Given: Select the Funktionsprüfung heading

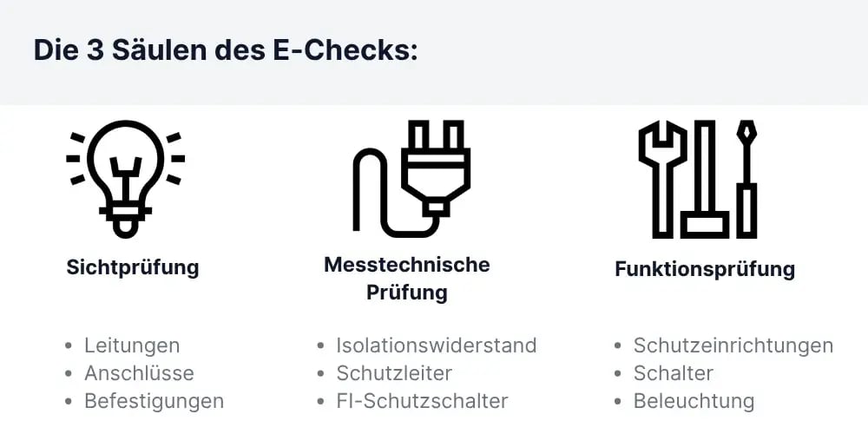Looking at the screenshot, I should pos(705,270).
